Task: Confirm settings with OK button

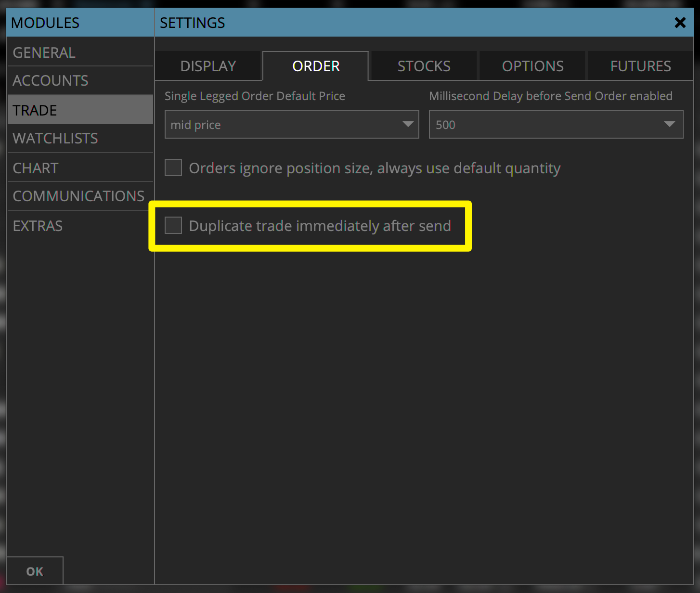Action: tap(34, 571)
